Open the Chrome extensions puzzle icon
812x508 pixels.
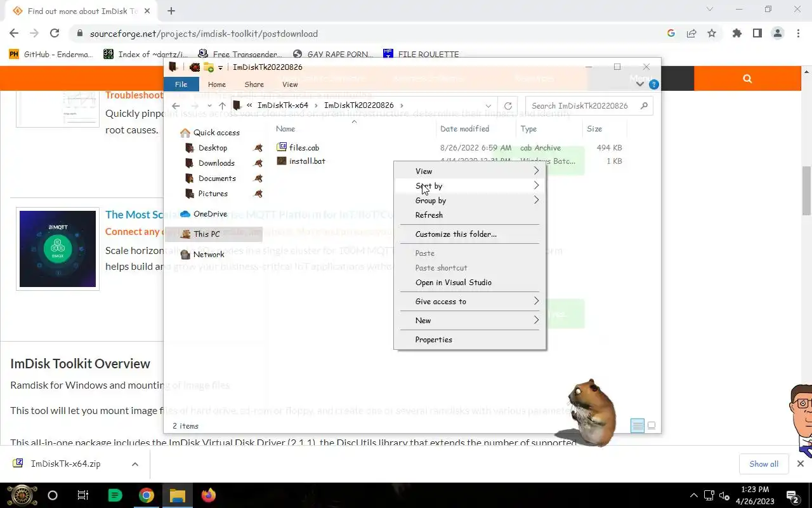(737, 34)
